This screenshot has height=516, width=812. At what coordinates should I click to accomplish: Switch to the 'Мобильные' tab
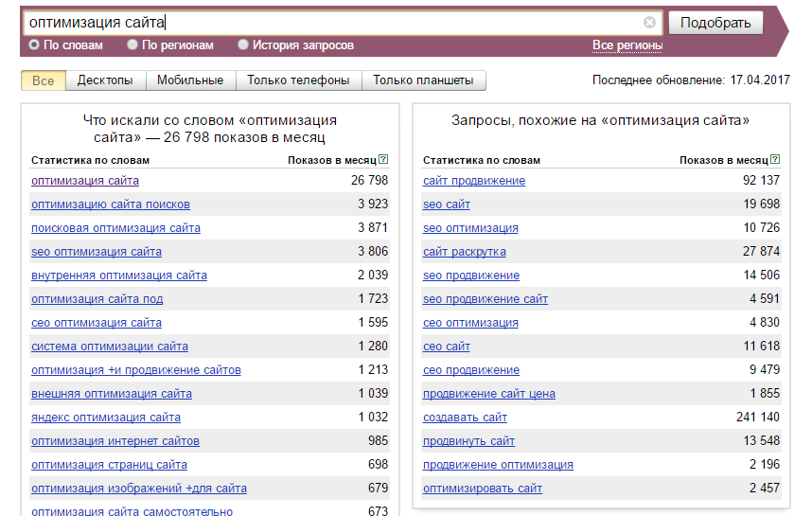tap(190, 80)
